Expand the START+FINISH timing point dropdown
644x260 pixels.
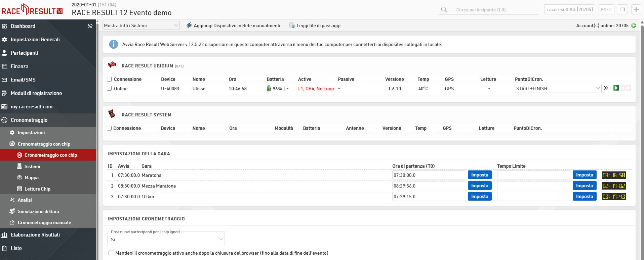(x=558, y=89)
